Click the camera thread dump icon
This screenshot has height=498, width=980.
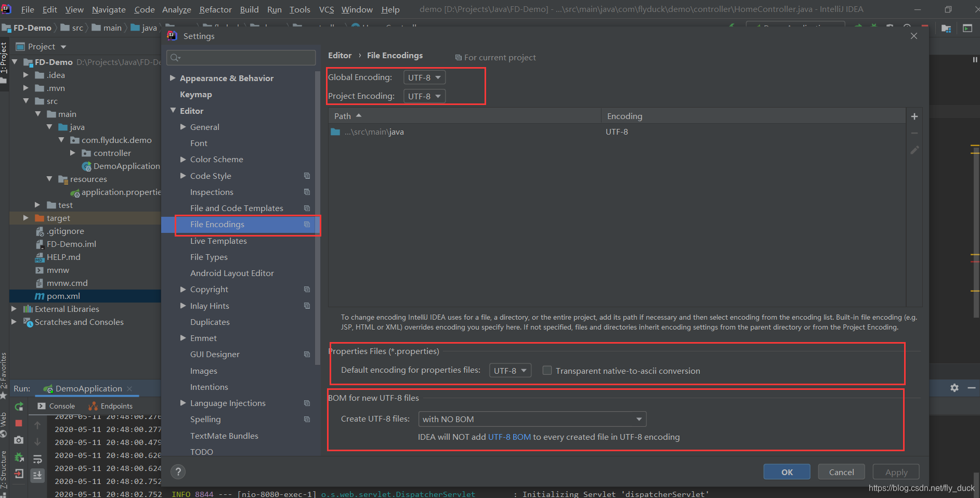tap(19, 440)
